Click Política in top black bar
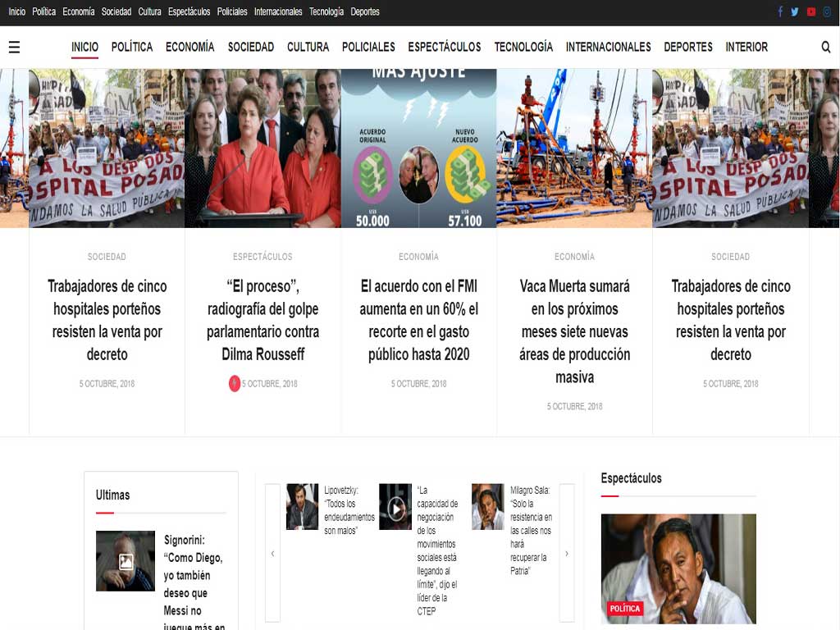This screenshot has width=840, height=630. coord(44,11)
